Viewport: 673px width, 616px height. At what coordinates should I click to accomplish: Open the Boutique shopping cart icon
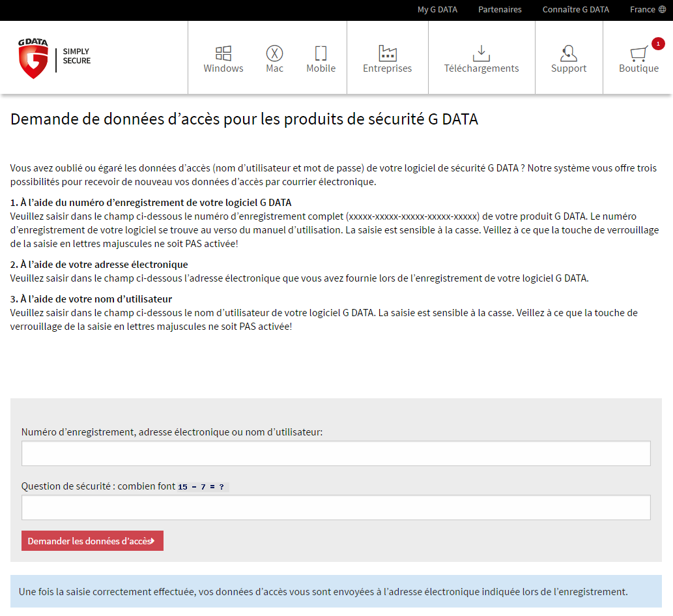pyautogui.click(x=638, y=54)
